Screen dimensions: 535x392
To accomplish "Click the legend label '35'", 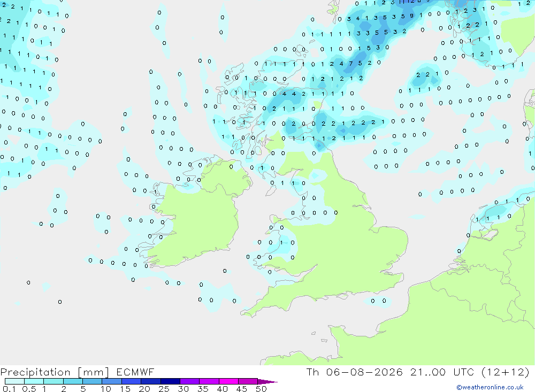I will [203, 389].
